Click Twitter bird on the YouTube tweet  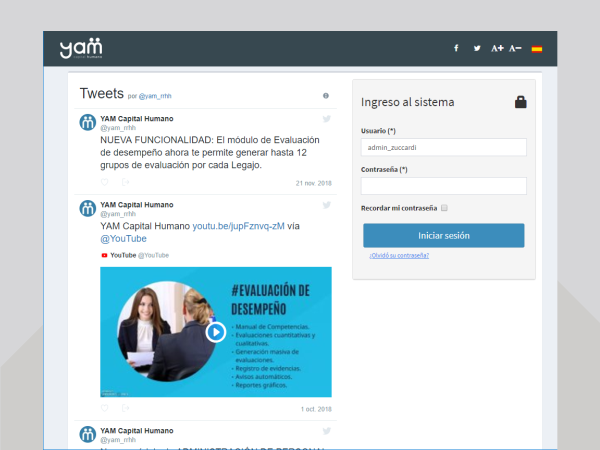[x=326, y=205]
